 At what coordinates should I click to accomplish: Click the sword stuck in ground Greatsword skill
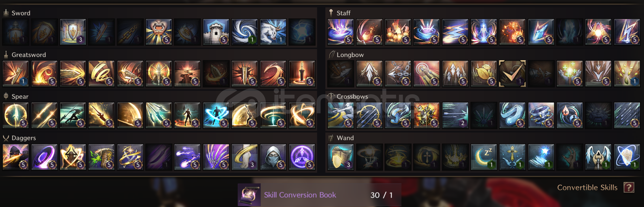[x=302, y=73]
